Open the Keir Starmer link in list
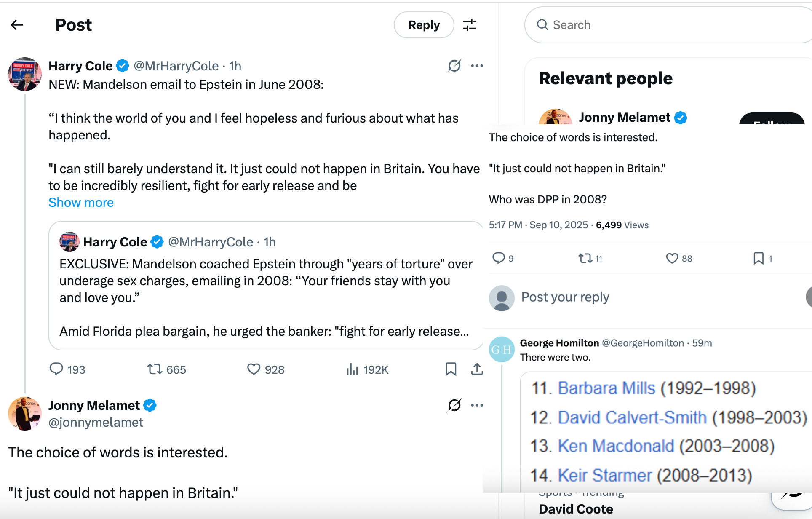 [604, 476]
